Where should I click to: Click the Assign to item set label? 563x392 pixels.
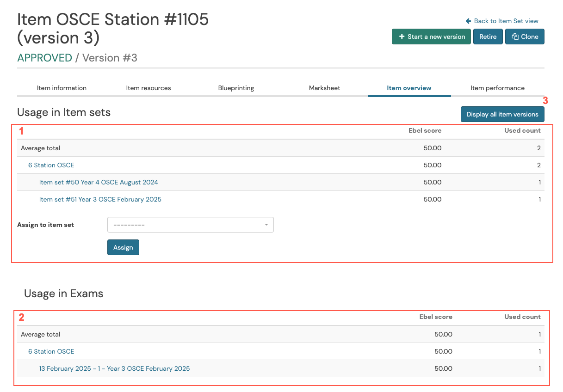[x=45, y=225]
